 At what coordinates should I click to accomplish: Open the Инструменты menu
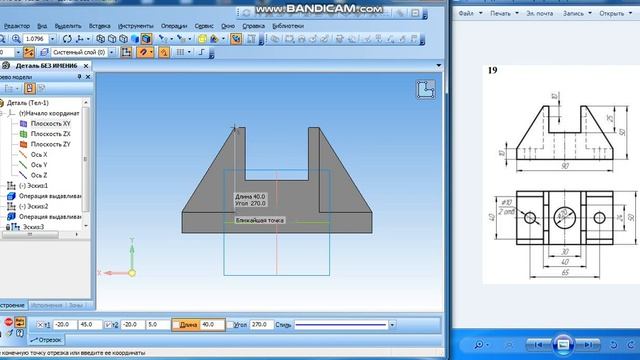point(136,26)
